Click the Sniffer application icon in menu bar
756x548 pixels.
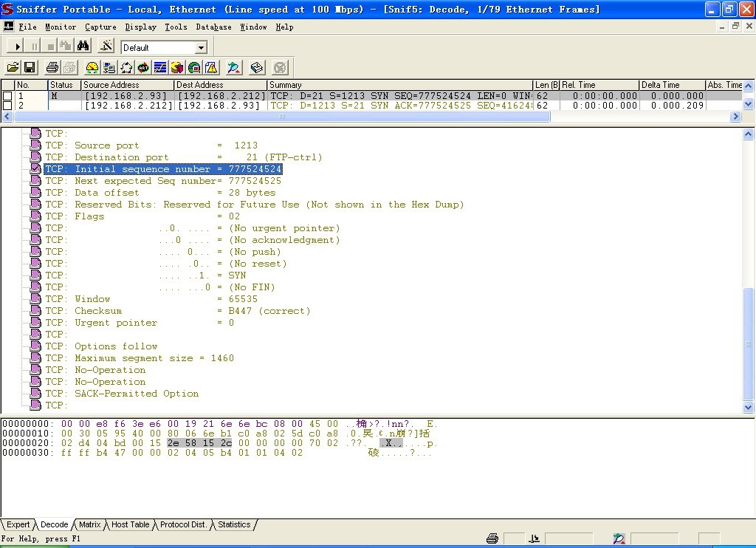[x=8, y=26]
